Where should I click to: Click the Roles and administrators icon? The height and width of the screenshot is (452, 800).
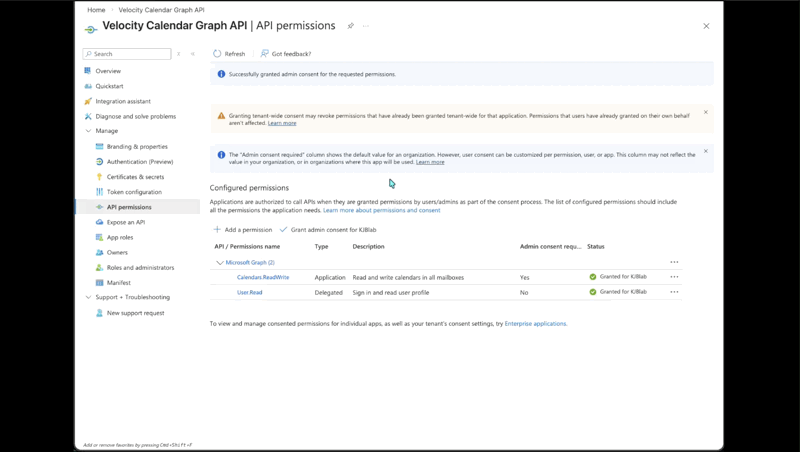[99, 267]
